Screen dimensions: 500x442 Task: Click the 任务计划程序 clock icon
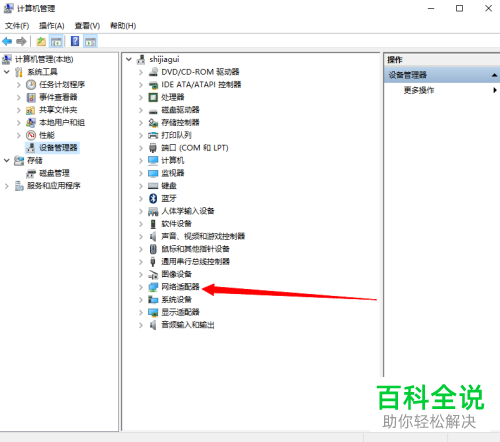31,85
